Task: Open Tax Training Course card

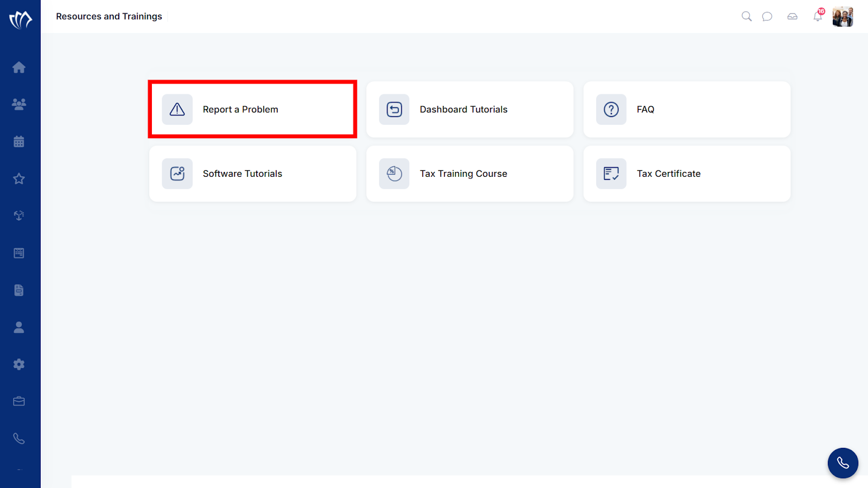Action: [x=470, y=174]
